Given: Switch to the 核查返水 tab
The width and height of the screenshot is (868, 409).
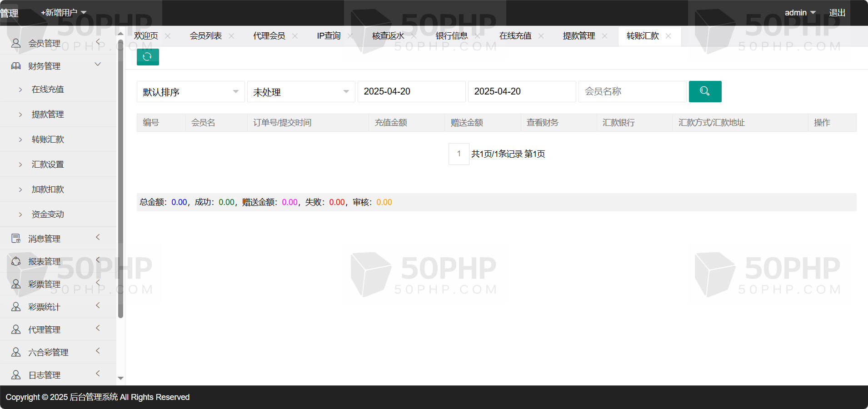Looking at the screenshot, I should (x=388, y=36).
